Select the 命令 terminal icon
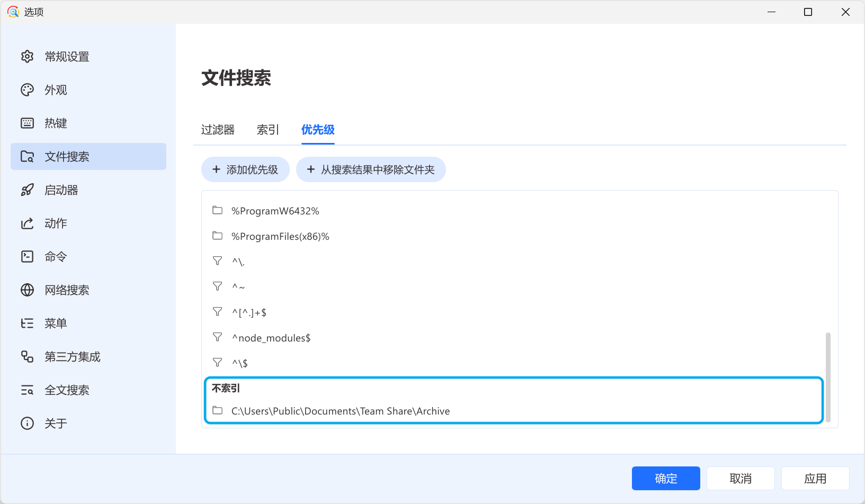This screenshot has width=865, height=504. click(27, 257)
